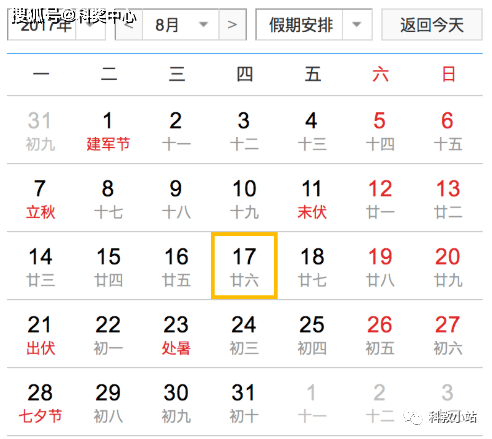Select August 17 highlighted date
This screenshot has width=492, height=439.
244,266
